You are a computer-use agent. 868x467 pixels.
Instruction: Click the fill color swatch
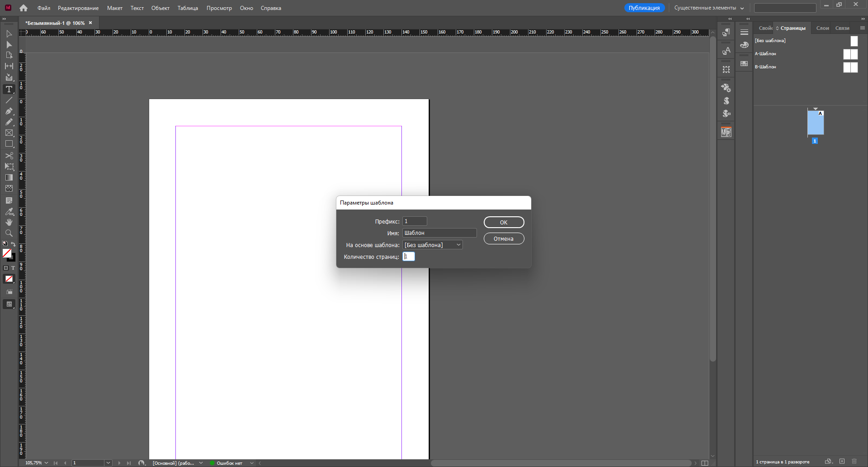[x=7, y=253]
